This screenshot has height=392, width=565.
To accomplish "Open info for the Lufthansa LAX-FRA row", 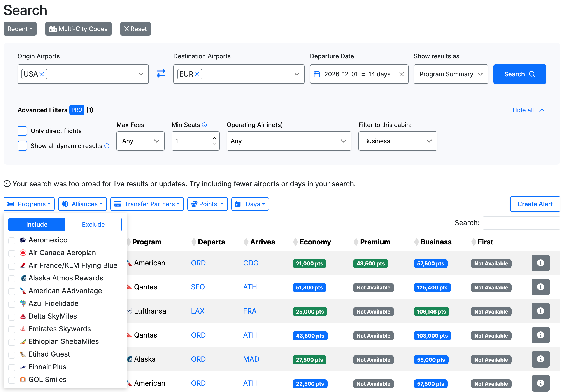I will [540, 311].
